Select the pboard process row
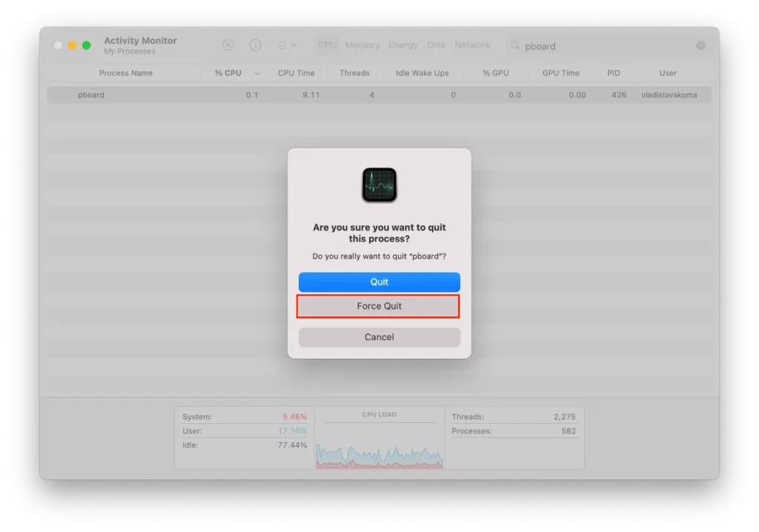759x532 pixels. [x=379, y=95]
